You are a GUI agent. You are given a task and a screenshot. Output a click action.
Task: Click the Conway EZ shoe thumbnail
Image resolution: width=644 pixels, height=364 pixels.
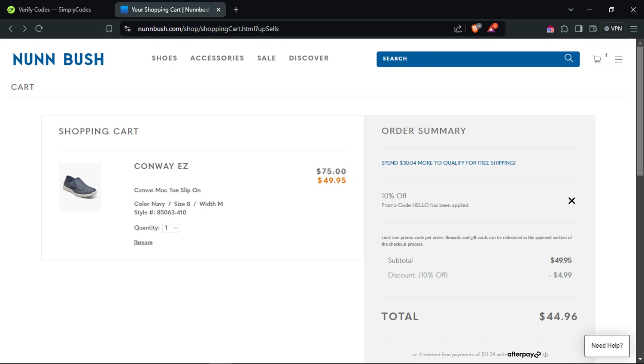tap(80, 187)
